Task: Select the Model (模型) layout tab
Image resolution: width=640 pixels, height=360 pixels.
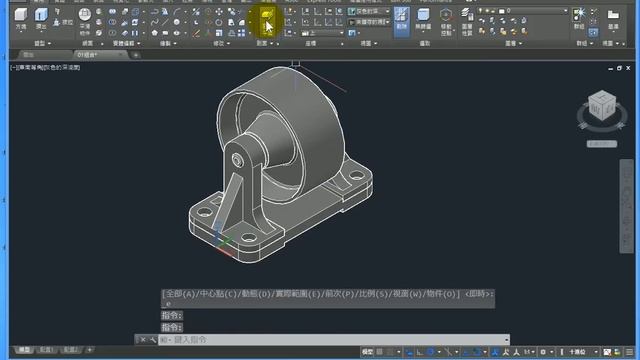Action: click(24, 350)
